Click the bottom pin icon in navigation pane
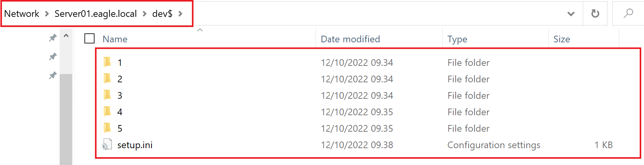The image size is (644, 165). [53, 75]
